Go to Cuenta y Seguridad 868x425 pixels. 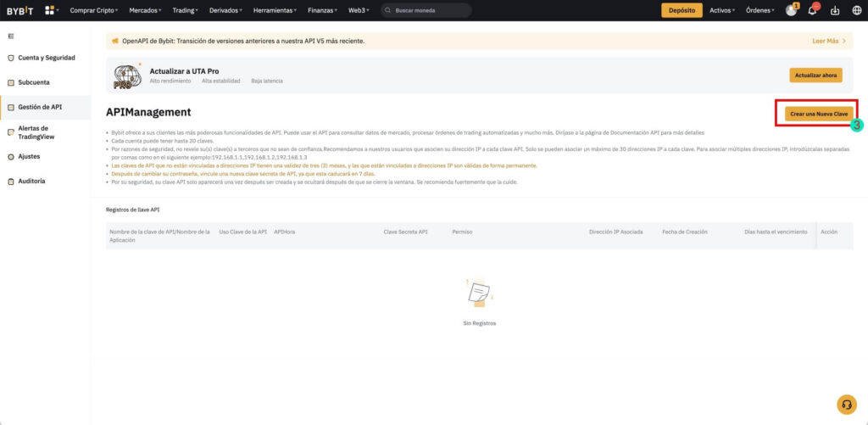pyautogui.click(x=46, y=59)
